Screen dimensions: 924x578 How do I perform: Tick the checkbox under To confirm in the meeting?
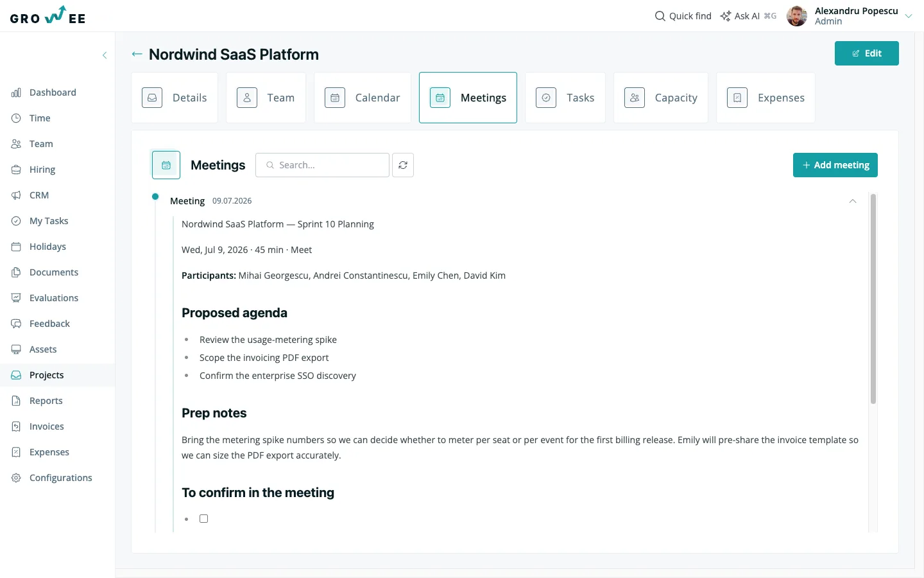(x=203, y=518)
